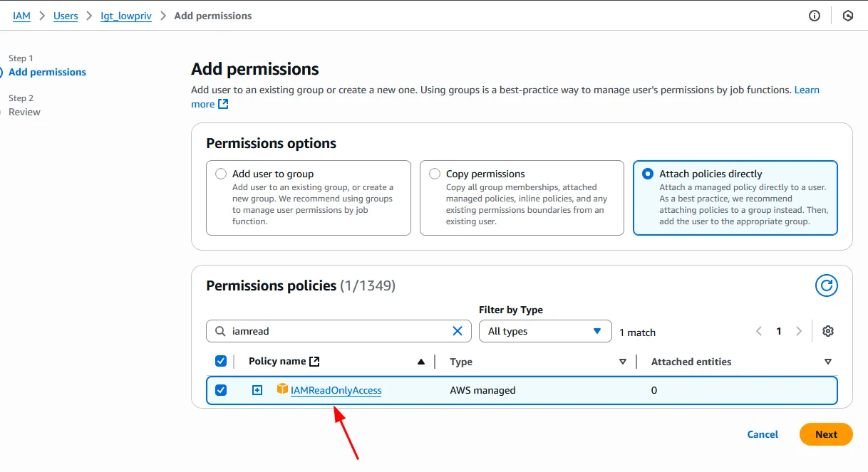This screenshot has width=868, height=472.
Task: Sort the table by Policy name
Action: [x=420, y=362]
